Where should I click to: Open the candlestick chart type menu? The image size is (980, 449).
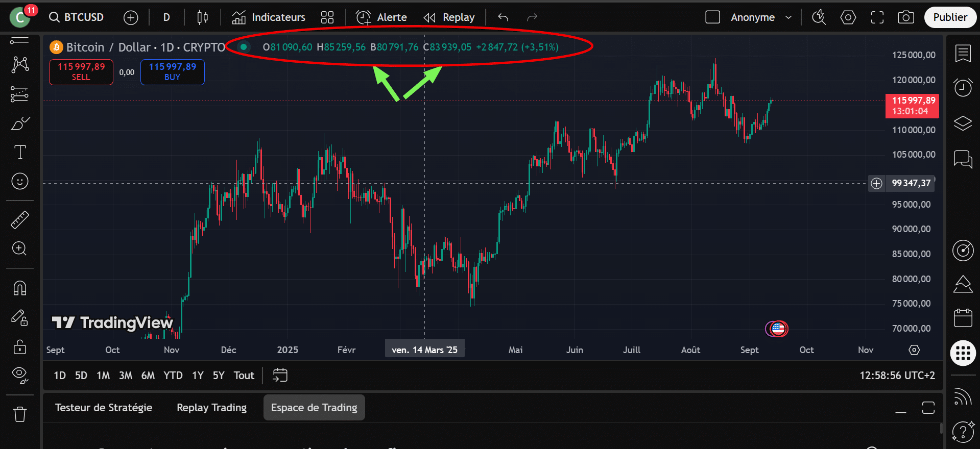202,17
